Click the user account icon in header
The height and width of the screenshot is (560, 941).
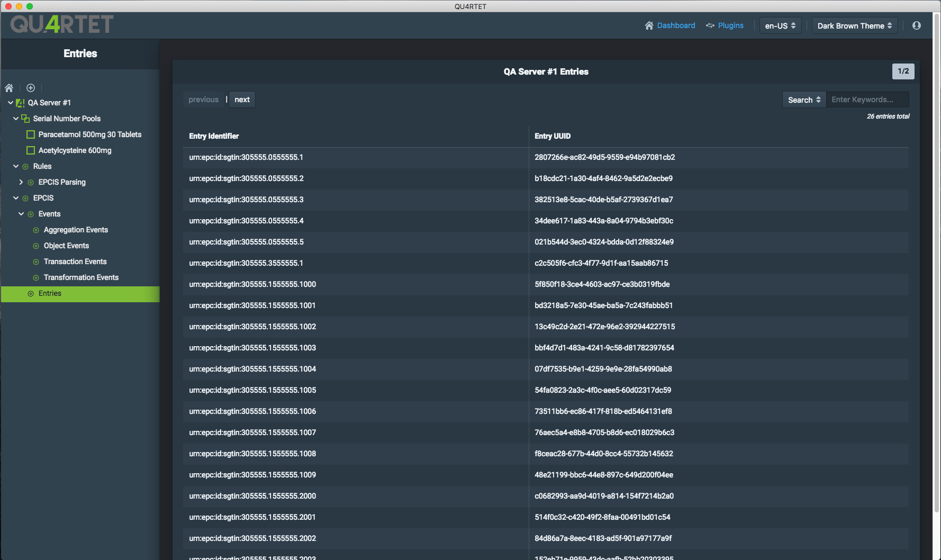tap(917, 25)
